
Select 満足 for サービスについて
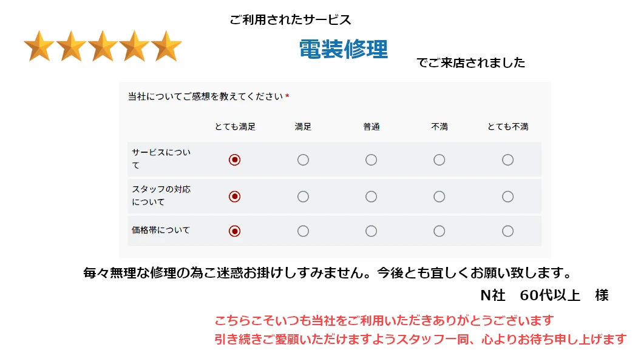click(x=303, y=160)
